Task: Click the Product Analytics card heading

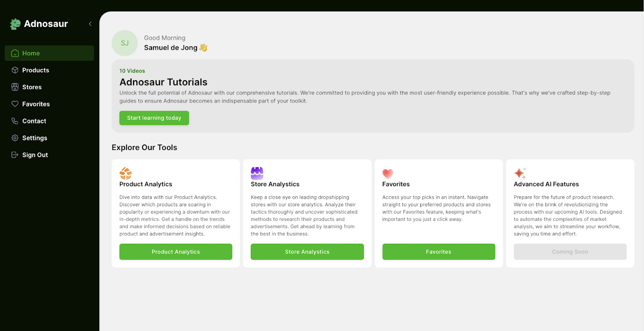Action: click(x=146, y=184)
